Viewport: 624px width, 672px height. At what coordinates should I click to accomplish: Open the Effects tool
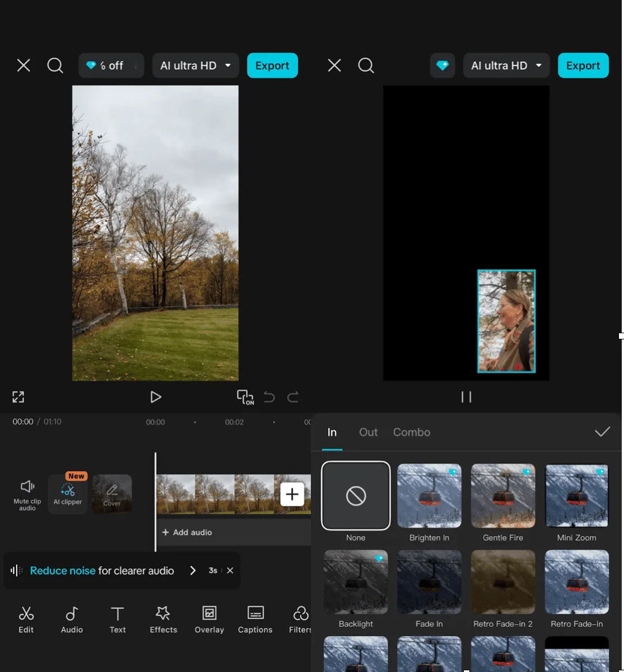[163, 620]
